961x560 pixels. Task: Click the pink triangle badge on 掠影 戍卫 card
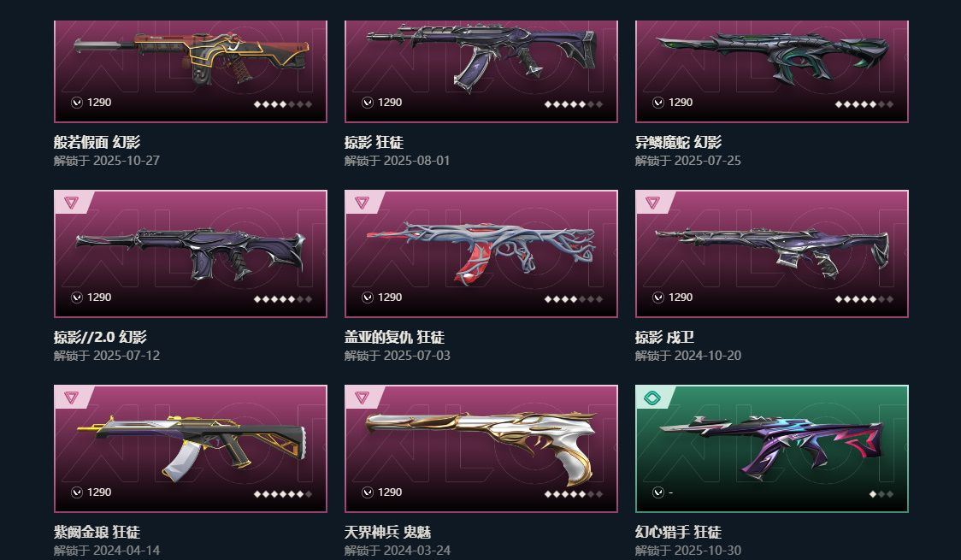click(x=652, y=202)
